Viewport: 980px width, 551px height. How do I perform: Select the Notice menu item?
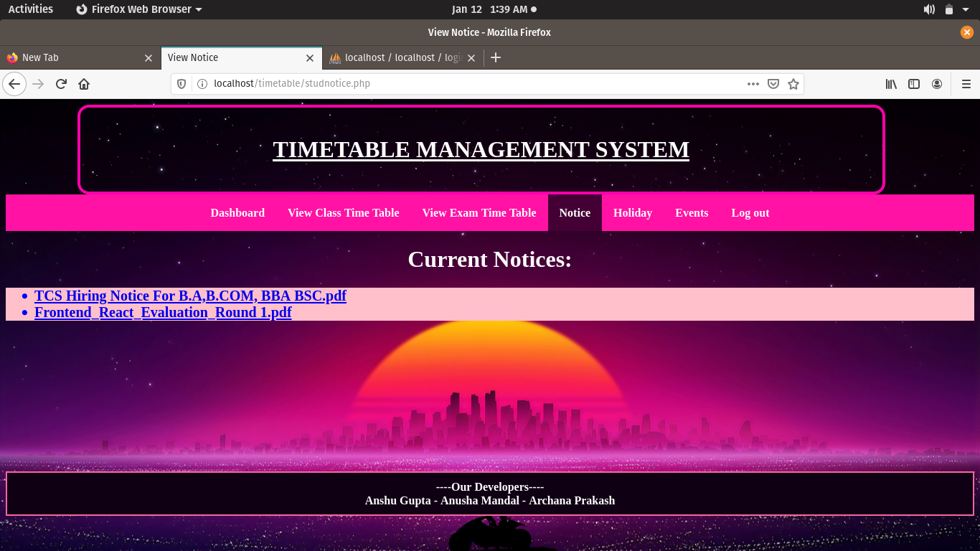(575, 213)
